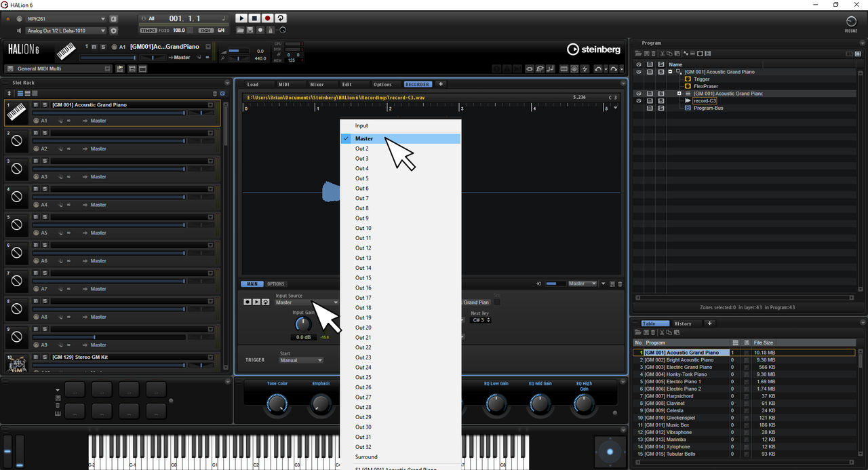This screenshot has width=868, height=470.
Task: Click the 0.0 dB input gain field
Action: coord(302,337)
